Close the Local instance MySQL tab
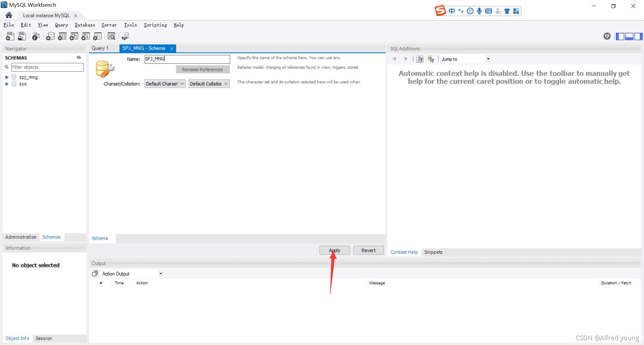 pyautogui.click(x=76, y=16)
